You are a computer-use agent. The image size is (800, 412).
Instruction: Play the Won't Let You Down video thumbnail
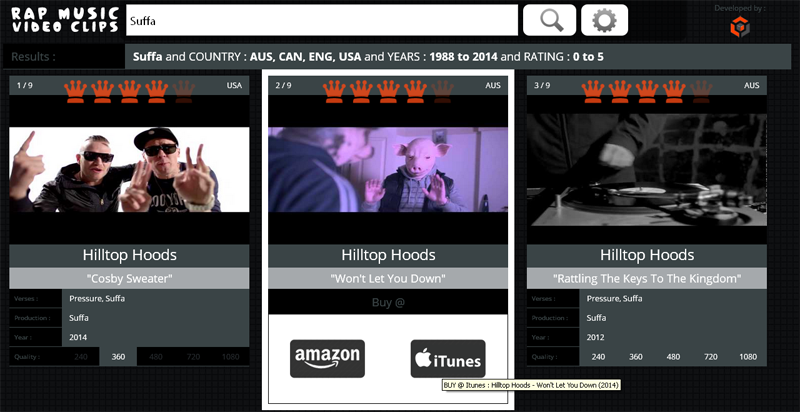(388, 169)
